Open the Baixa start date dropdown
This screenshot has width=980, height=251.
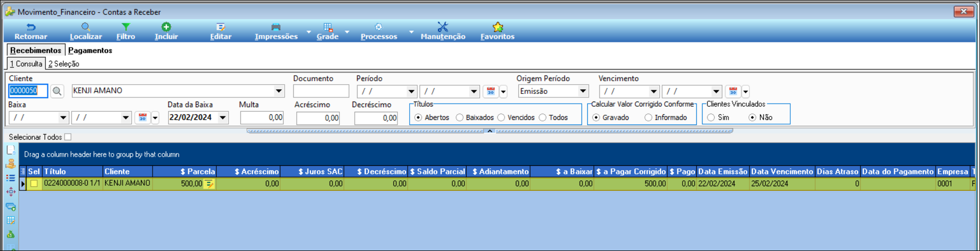point(63,118)
